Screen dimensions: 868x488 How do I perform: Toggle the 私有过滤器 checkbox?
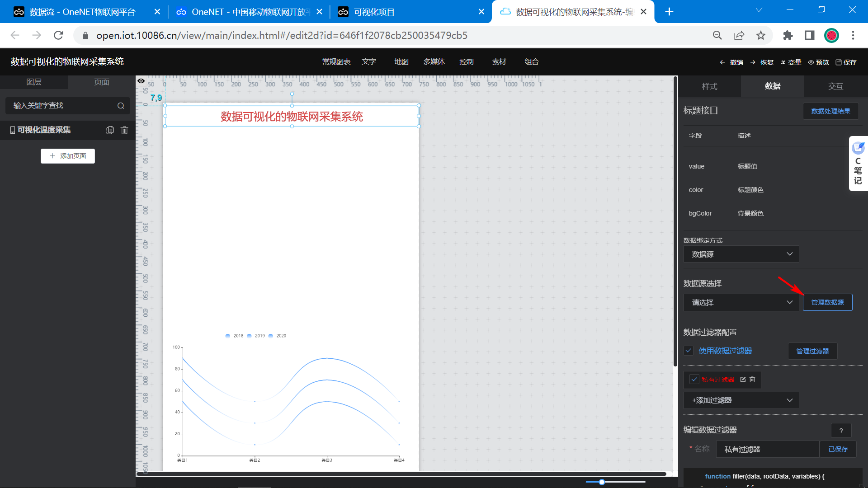[694, 380]
